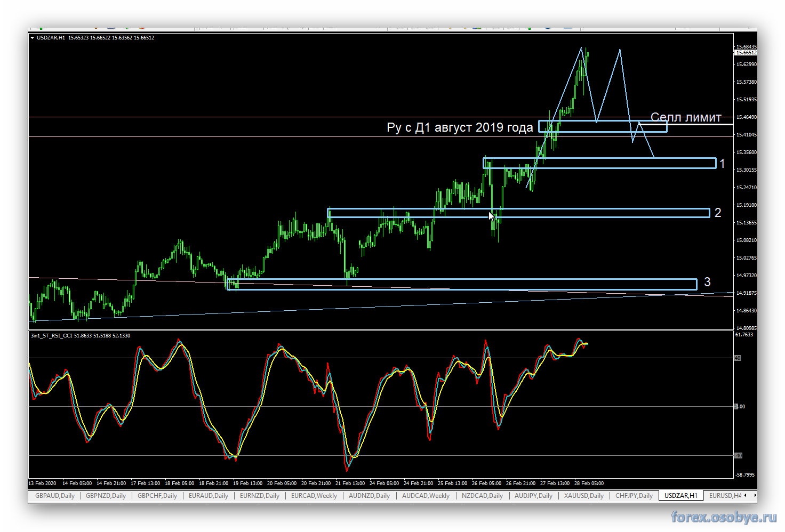
Task: Click price scale value 15.57380
Action: pyautogui.click(x=746, y=82)
